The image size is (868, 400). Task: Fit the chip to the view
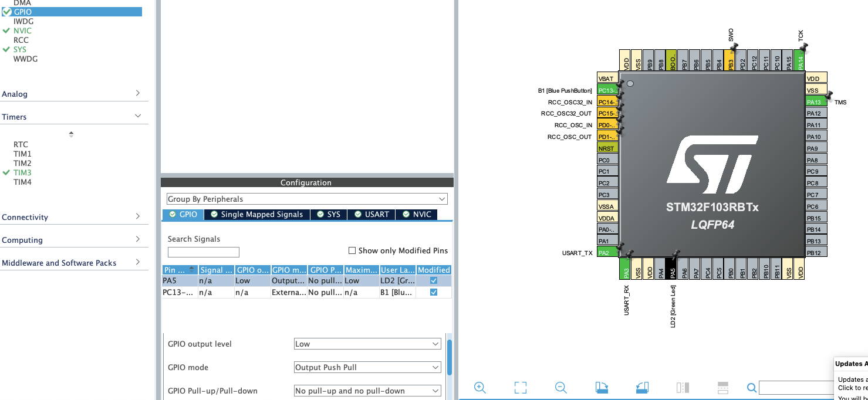(x=521, y=388)
